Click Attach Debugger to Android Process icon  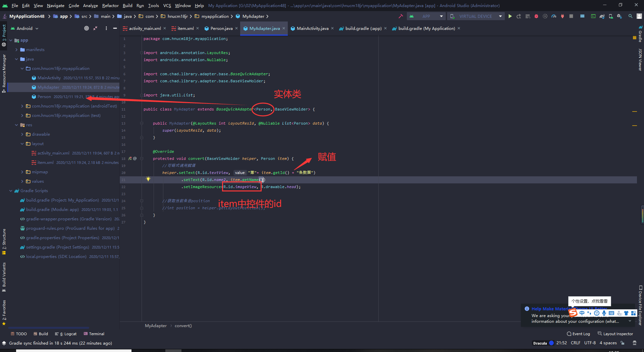pos(562,16)
